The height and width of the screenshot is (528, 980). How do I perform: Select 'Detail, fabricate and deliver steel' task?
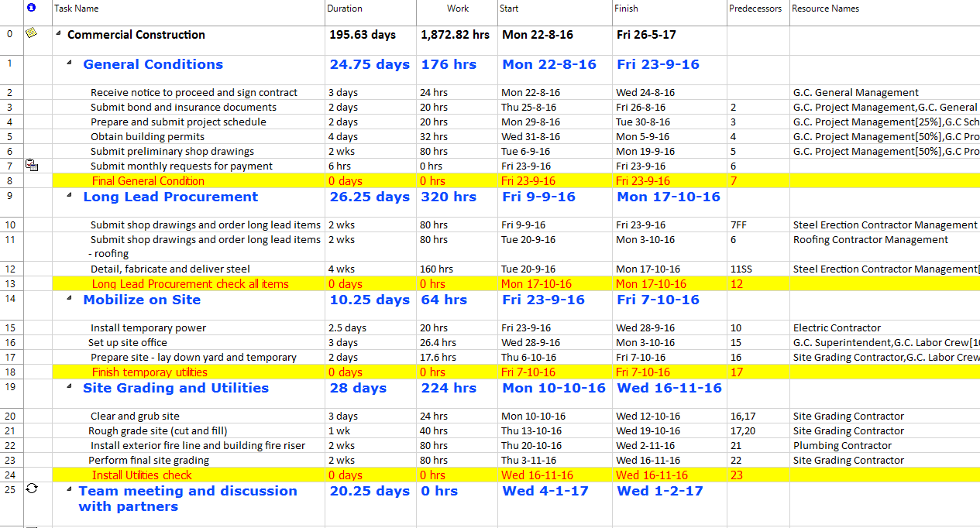170,269
